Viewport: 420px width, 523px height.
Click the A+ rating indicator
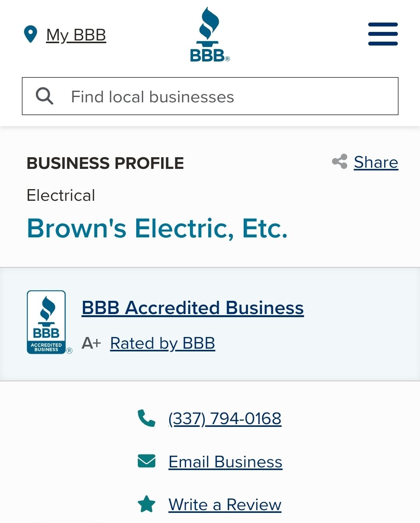[91, 343]
